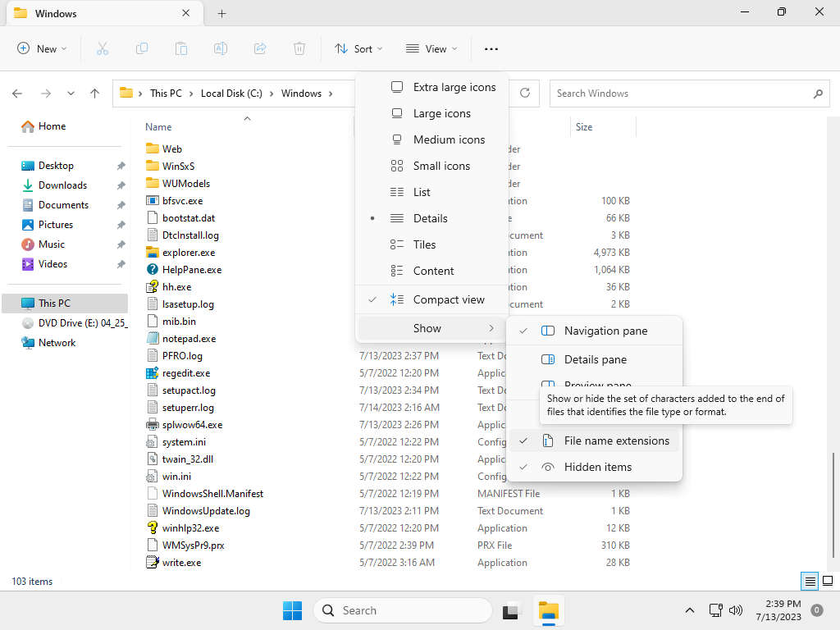
Task: Open Task View on taskbar
Action: click(x=511, y=610)
